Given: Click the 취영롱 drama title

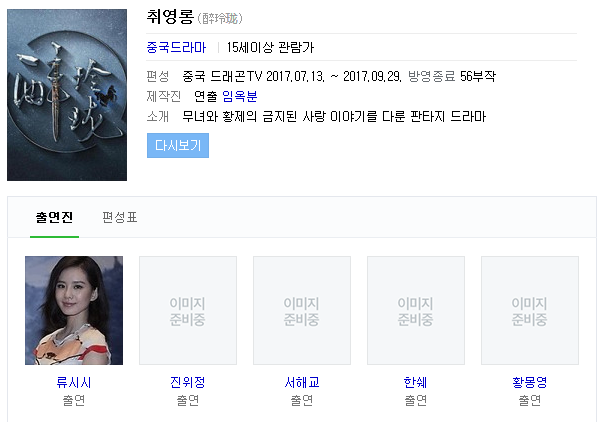Looking at the screenshot, I should pos(170,17).
